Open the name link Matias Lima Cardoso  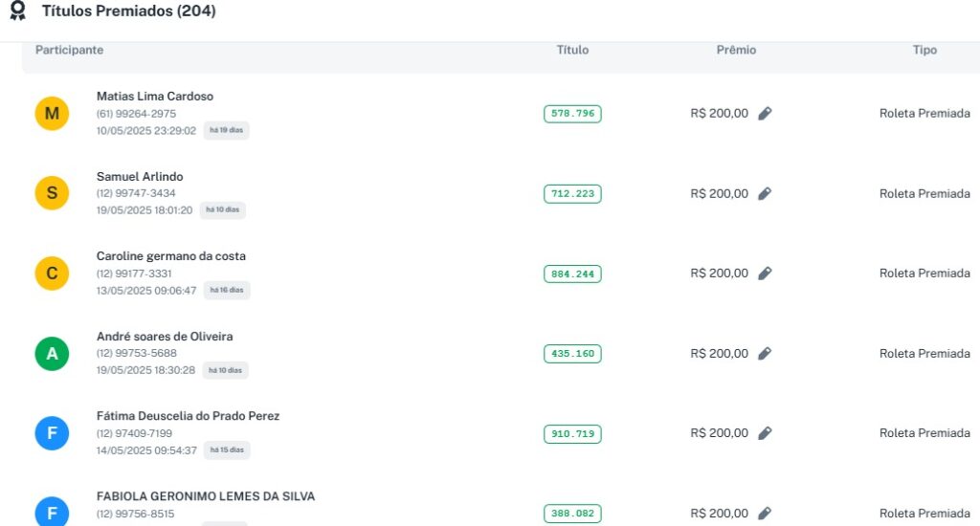coord(154,97)
